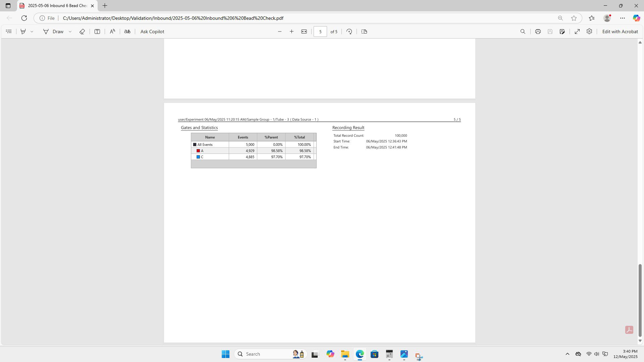This screenshot has width=644, height=362.
Task: Rotate the PDF page
Action: pos(349,32)
